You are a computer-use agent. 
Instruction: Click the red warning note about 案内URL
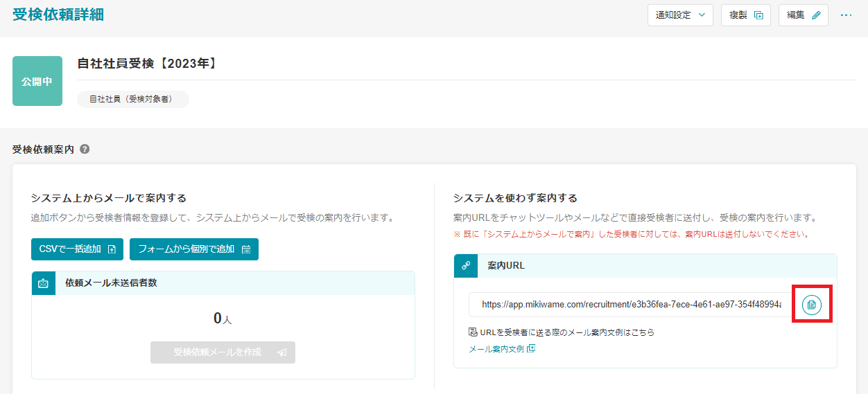(631, 234)
